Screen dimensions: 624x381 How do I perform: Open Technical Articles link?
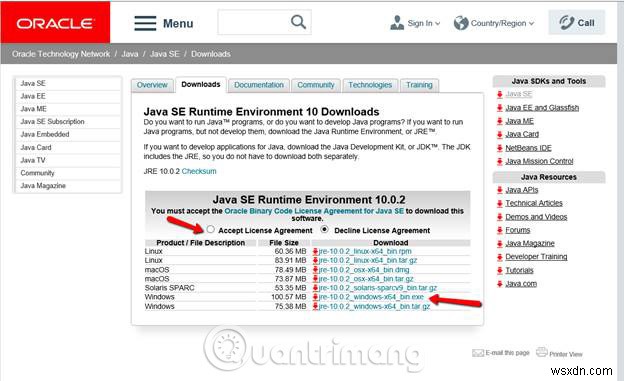[534, 203]
